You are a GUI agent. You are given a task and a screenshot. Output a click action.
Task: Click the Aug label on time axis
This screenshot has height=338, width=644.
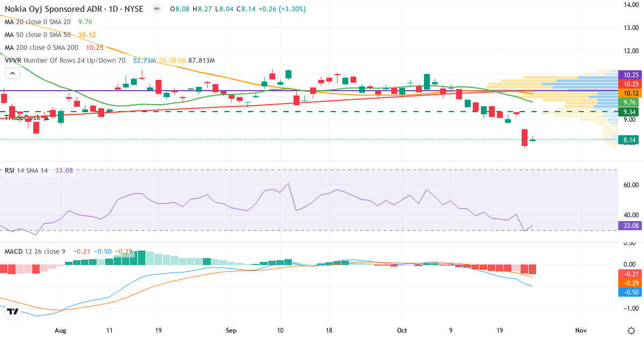[60, 330]
